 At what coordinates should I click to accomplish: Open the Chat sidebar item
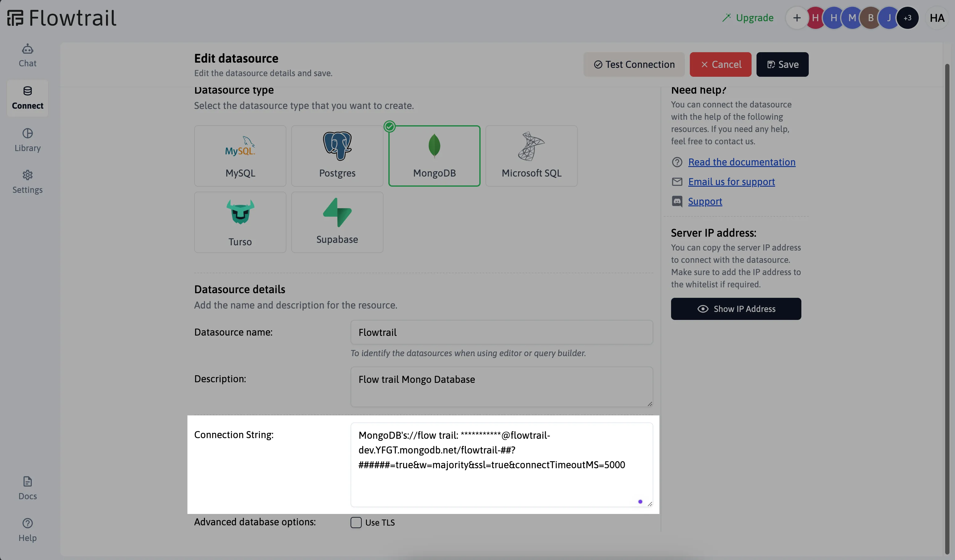pyautogui.click(x=27, y=56)
